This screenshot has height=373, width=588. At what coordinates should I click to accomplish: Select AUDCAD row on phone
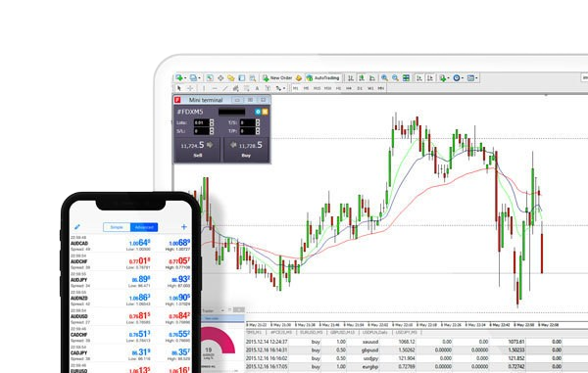pos(130,244)
